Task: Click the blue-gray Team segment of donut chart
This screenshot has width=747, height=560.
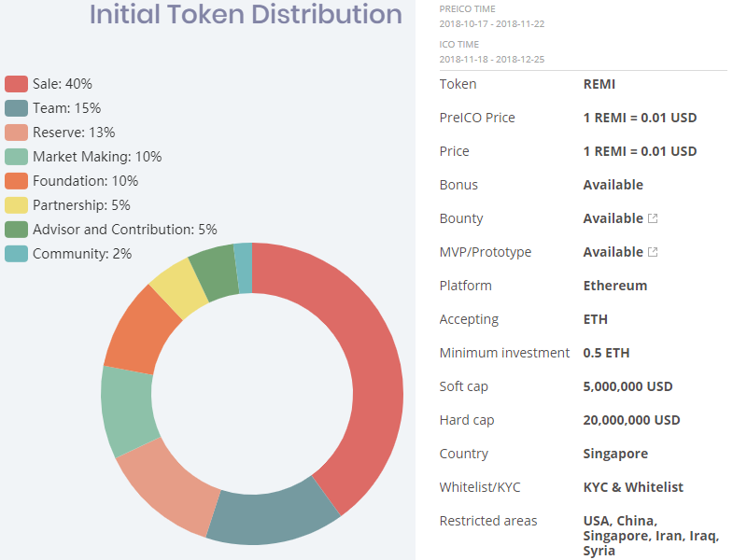Action: pyautogui.click(x=271, y=516)
